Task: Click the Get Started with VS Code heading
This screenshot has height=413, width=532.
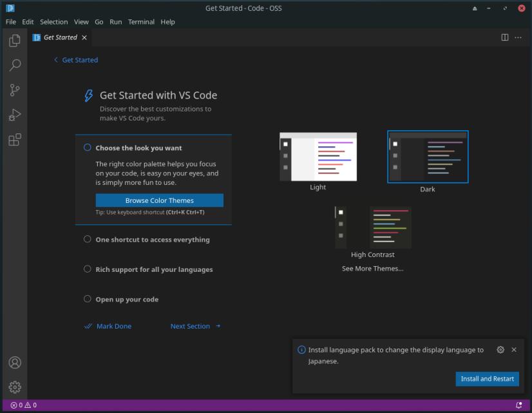Action: tap(158, 95)
